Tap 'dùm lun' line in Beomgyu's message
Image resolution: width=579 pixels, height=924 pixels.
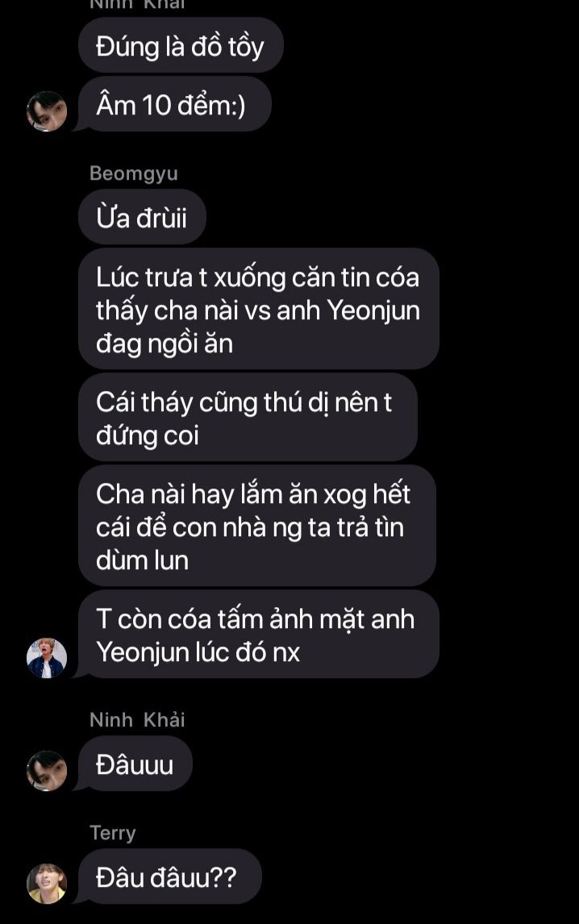click(x=142, y=560)
